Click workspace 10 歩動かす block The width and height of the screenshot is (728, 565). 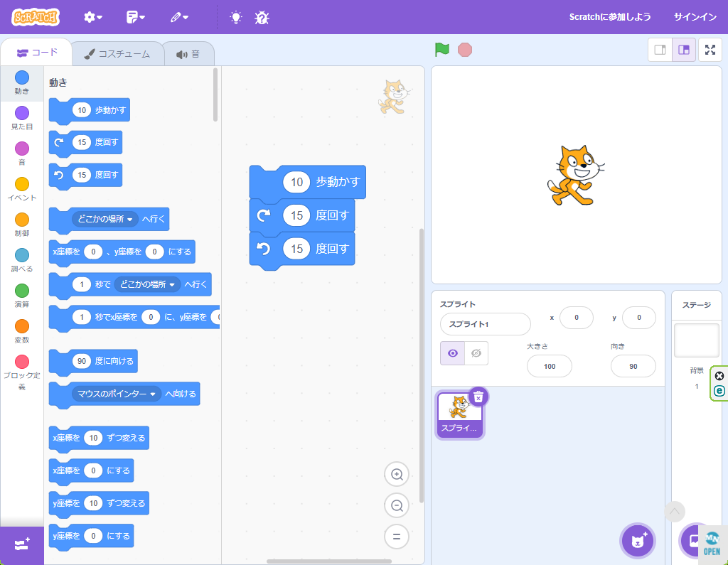point(307,183)
